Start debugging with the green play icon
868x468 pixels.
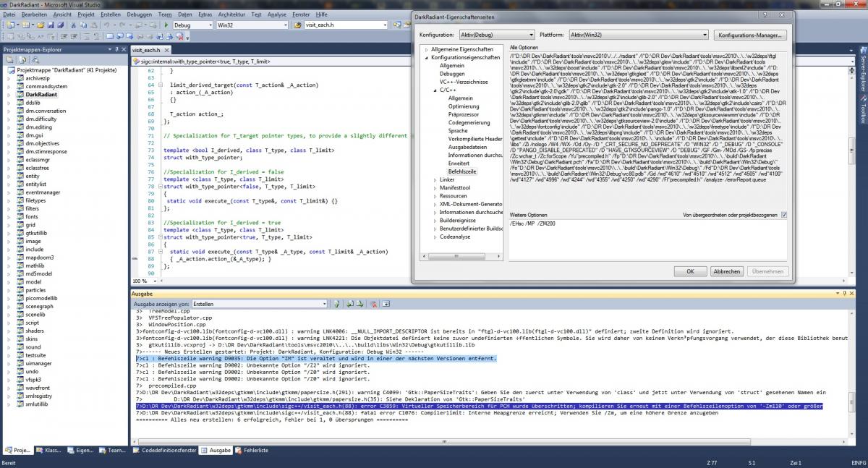166,25
